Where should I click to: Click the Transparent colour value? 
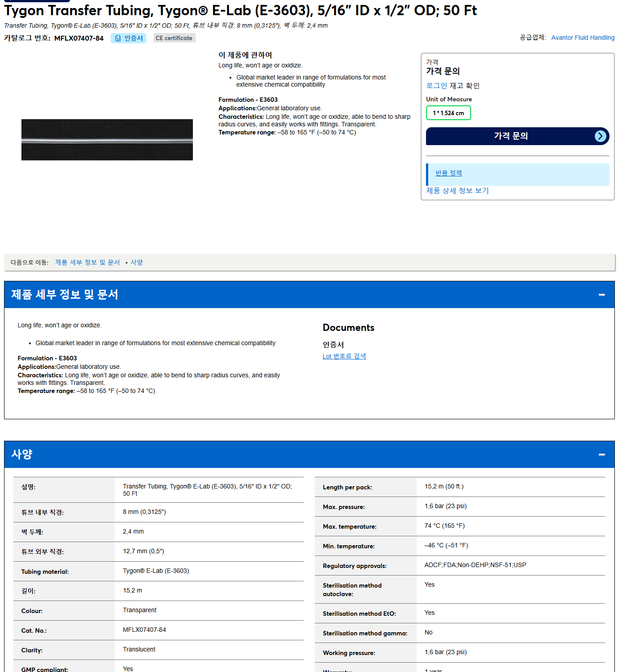click(139, 610)
